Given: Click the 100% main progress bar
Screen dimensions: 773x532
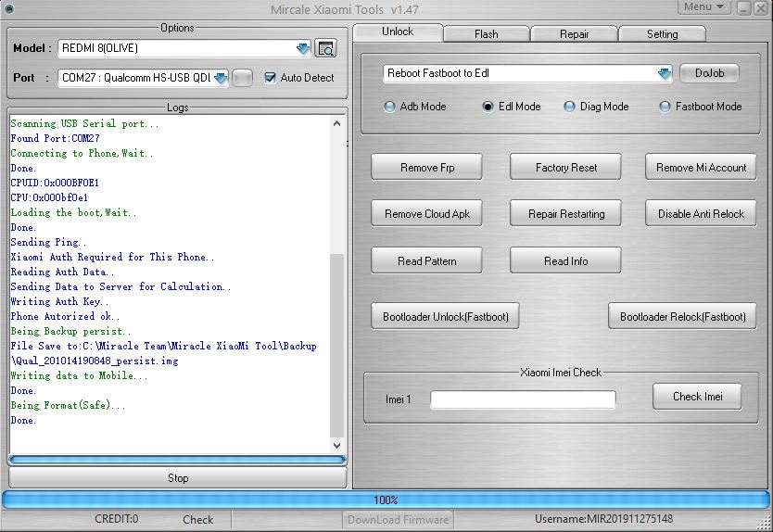Looking at the screenshot, I should 386,500.
